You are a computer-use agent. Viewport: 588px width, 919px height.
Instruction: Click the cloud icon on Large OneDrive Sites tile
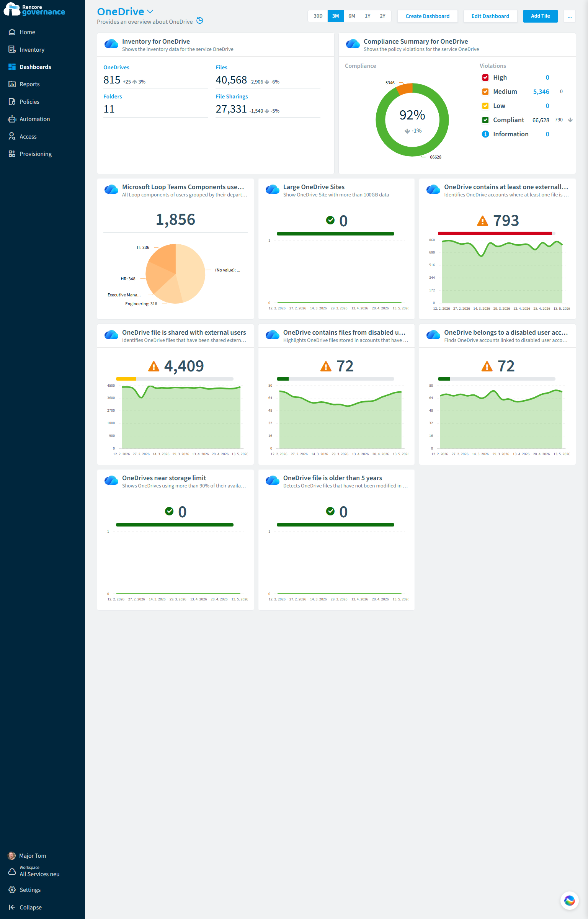273,190
